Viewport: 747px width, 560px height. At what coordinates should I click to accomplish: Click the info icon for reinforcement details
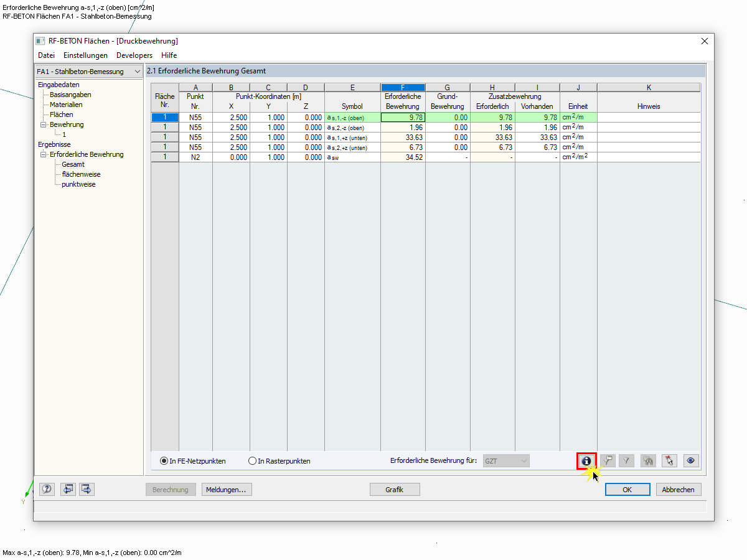[x=586, y=460]
